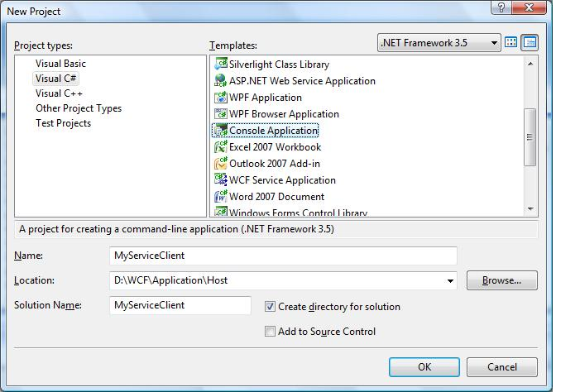Click the scroll up arrow in Templates list
This screenshot has width=580, height=392.
coord(530,64)
